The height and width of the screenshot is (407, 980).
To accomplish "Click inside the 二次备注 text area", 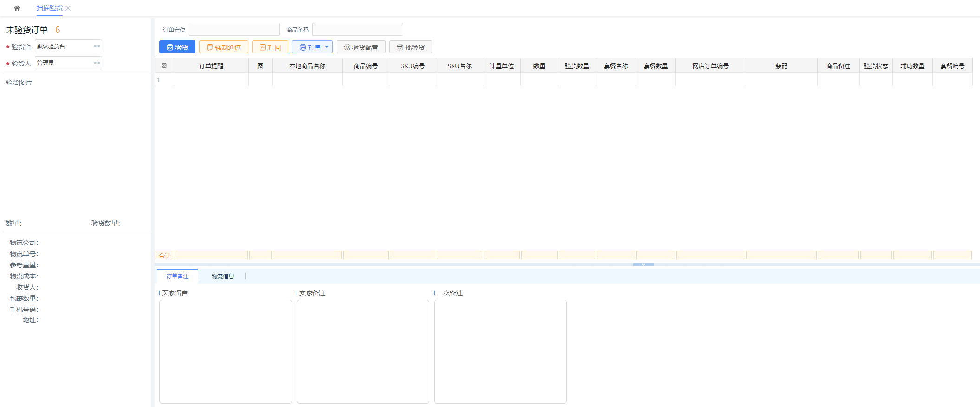I will 500,352.
